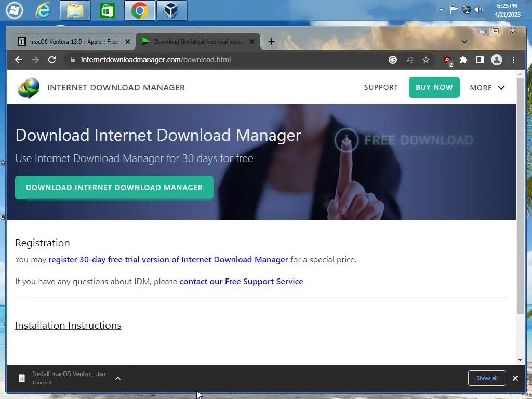Click the volume speaker tray icon
532x399 pixels.
click(x=478, y=9)
